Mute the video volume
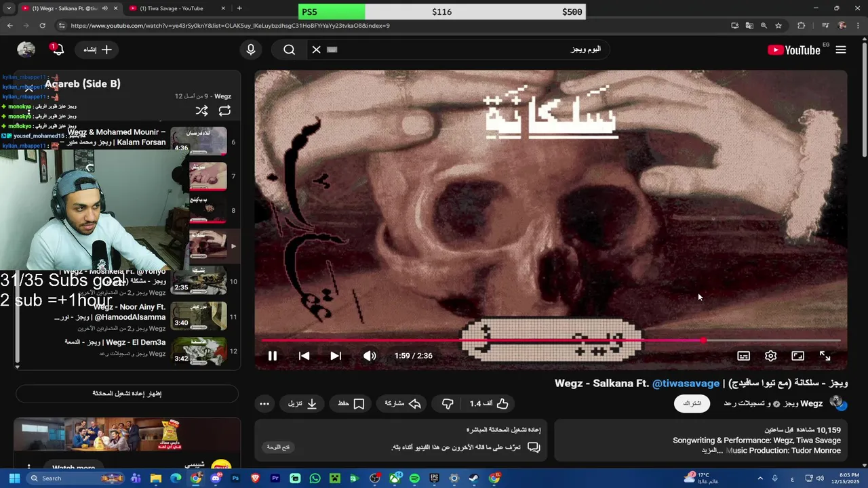This screenshot has width=868, height=488. click(x=370, y=356)
